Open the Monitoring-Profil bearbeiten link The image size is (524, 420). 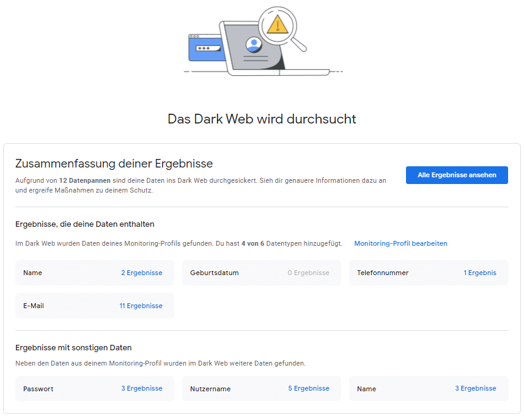click(400, 243)
